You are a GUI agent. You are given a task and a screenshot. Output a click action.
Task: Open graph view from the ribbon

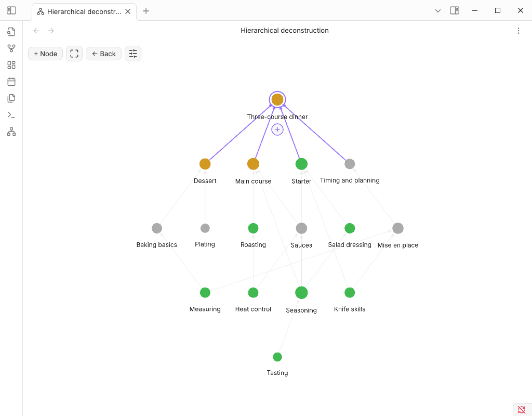coord(11,48)
